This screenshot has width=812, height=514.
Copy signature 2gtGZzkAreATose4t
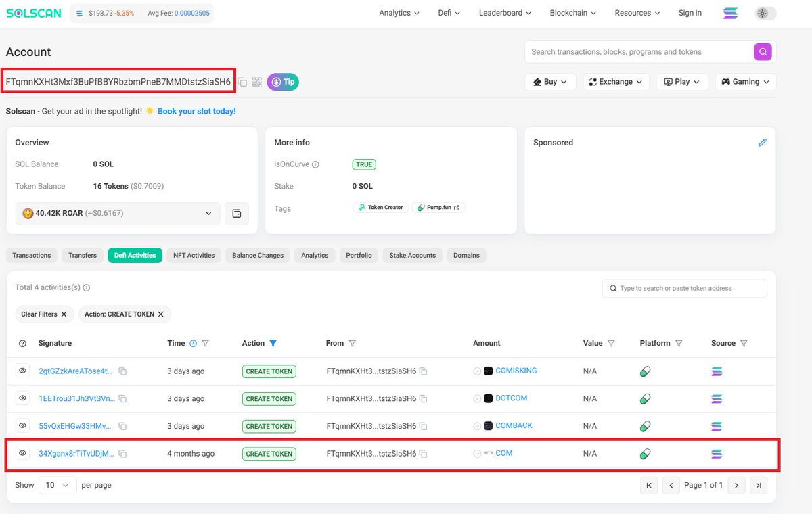click(x=123, y=371)
